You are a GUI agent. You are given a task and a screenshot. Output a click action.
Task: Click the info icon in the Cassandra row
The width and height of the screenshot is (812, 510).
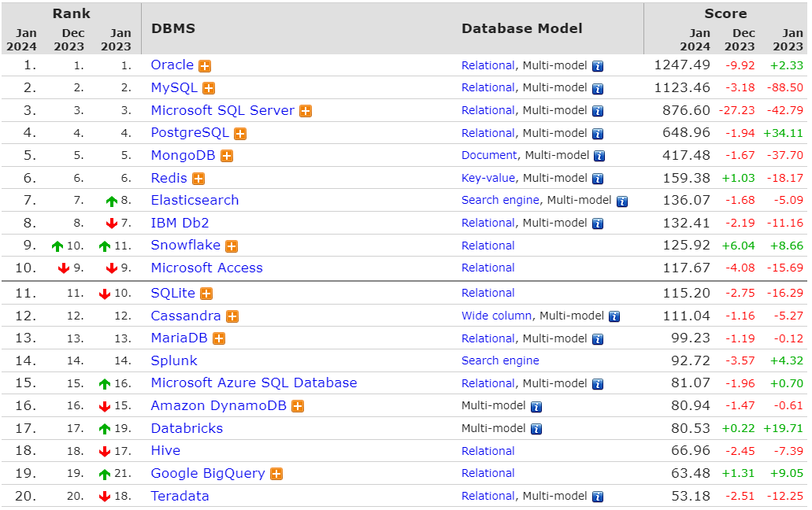click(614, 316)
